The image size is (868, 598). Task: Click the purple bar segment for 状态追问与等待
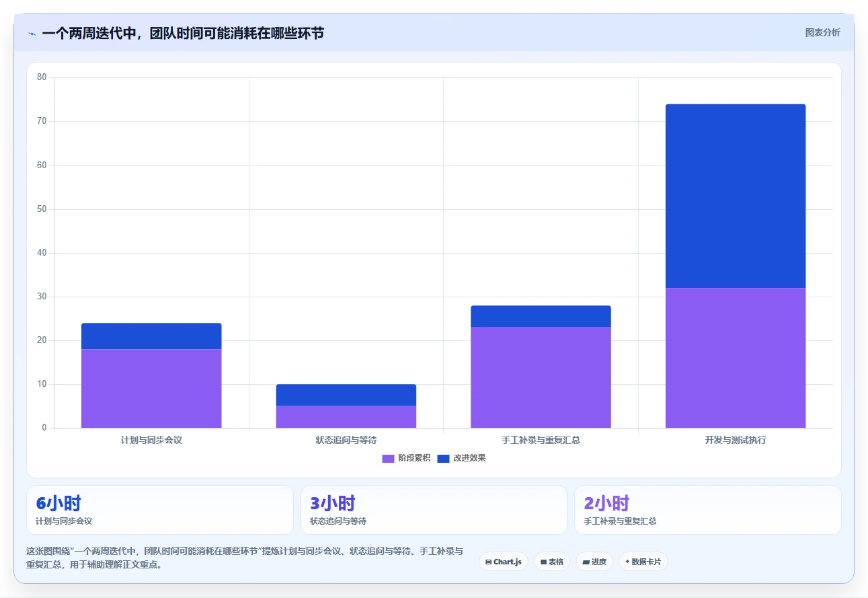pos(346,417)
